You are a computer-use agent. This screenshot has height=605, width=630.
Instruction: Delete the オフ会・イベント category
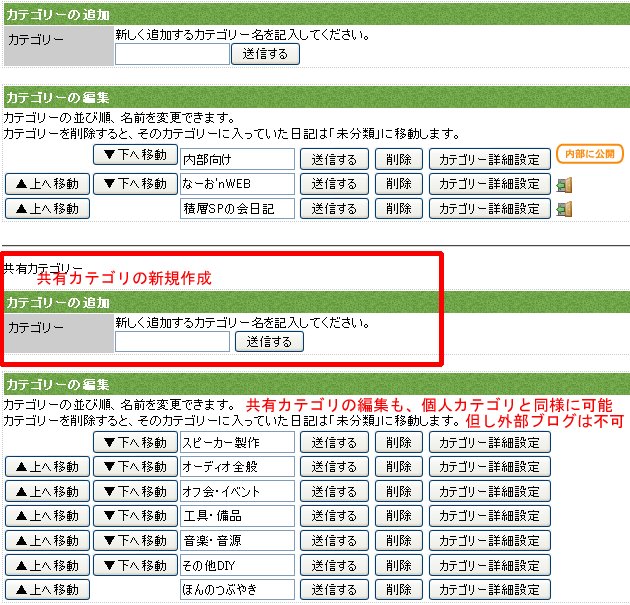coord(399,492)
